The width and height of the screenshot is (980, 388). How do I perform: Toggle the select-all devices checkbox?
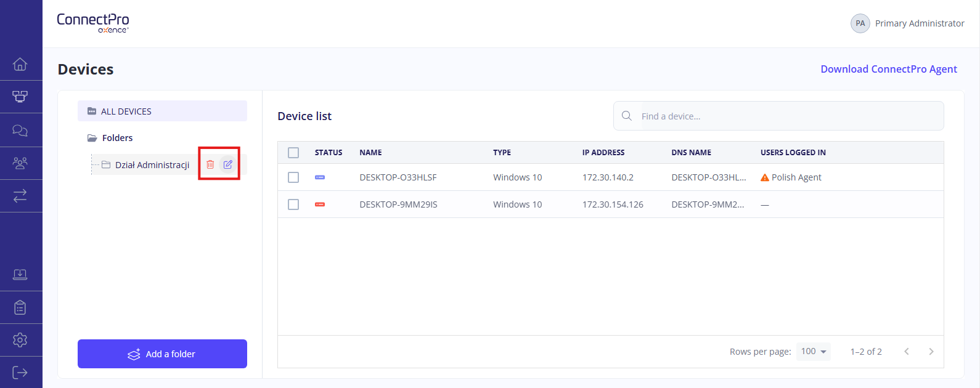[293, 153]
